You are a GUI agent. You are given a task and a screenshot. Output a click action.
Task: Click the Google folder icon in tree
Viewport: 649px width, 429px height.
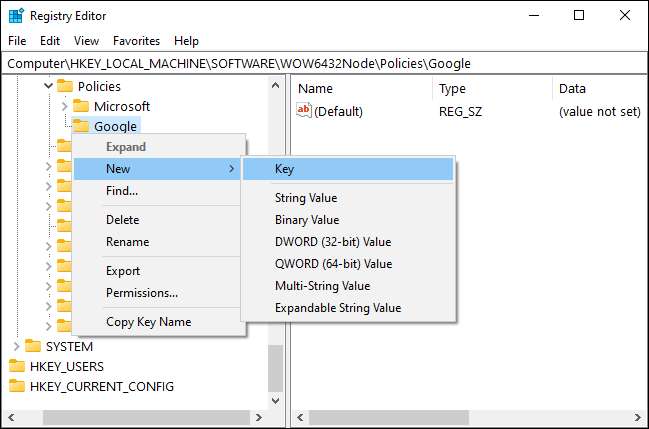coord(81,127)
